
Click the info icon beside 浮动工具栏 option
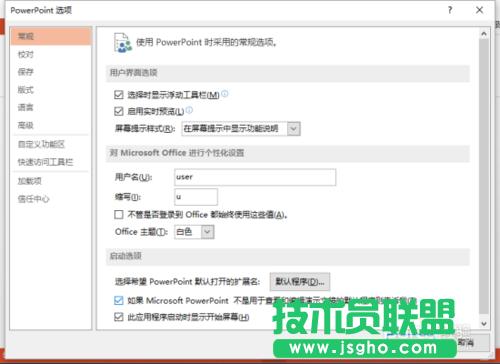[225, 94]
